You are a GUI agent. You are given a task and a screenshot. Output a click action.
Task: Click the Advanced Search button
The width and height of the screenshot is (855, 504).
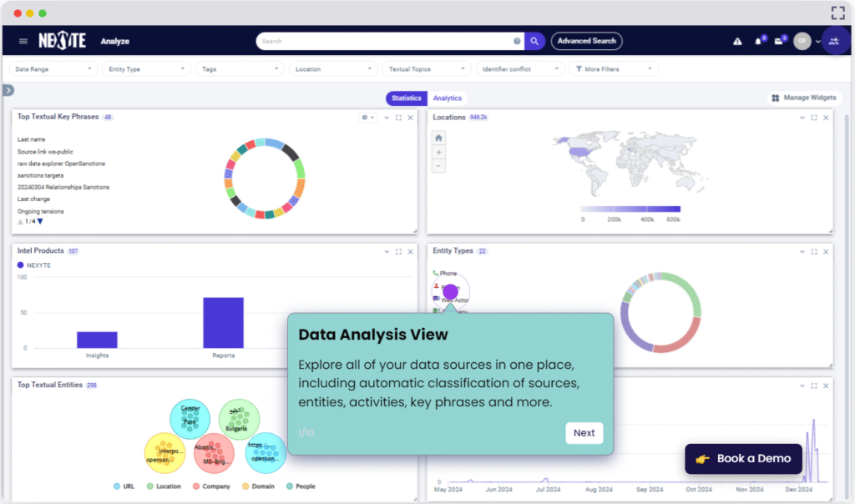click(x=586, y=41)
